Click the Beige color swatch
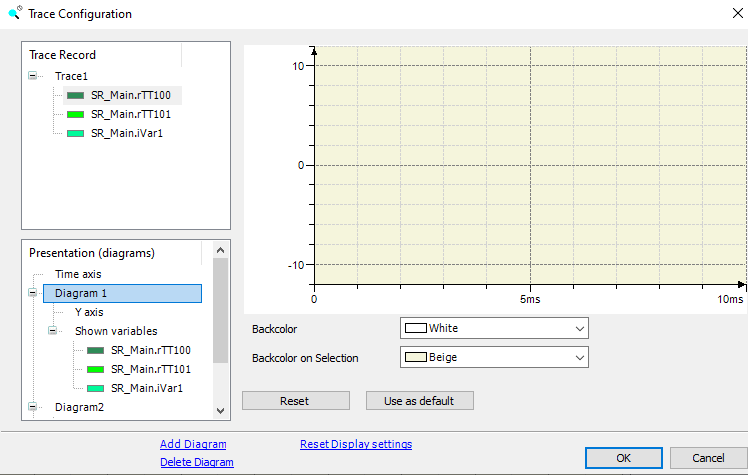Viewport: 748px width, 475px height. point(415,357)
